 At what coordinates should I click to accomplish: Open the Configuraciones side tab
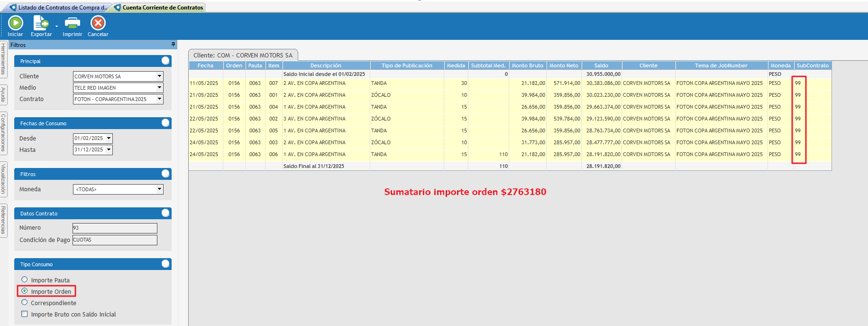click(x=3, y=132)
